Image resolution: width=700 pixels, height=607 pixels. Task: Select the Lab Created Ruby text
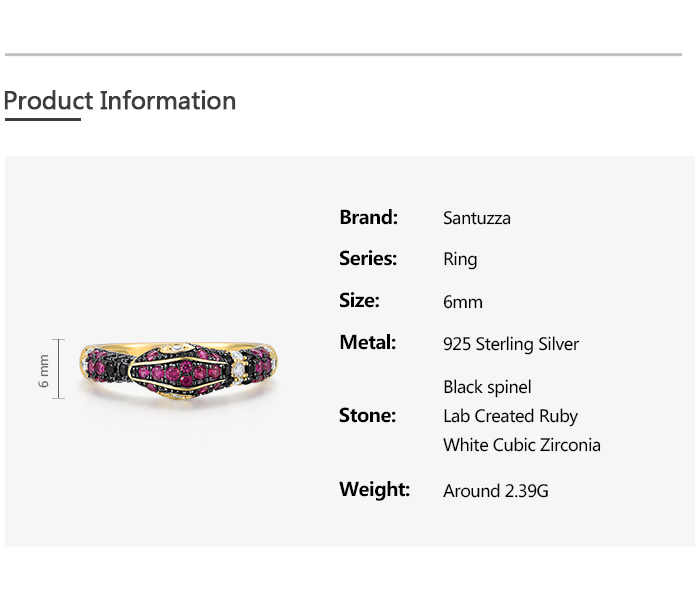(510, 416)
